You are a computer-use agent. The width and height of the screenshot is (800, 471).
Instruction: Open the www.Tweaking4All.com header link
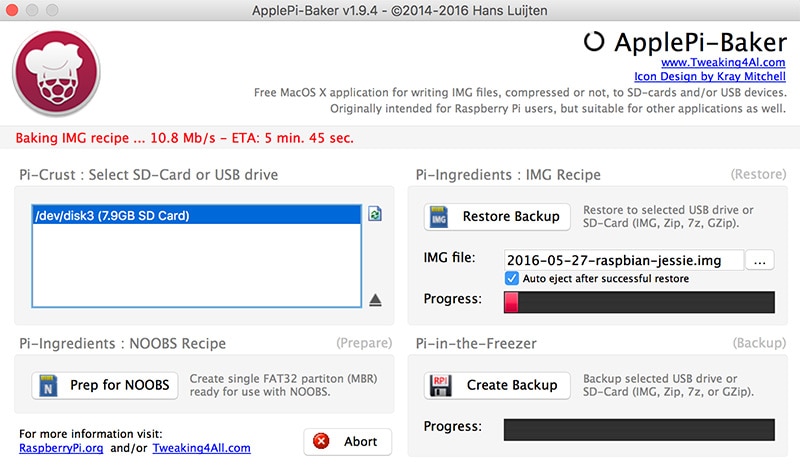pyautogui.click(x=719, y=62)
